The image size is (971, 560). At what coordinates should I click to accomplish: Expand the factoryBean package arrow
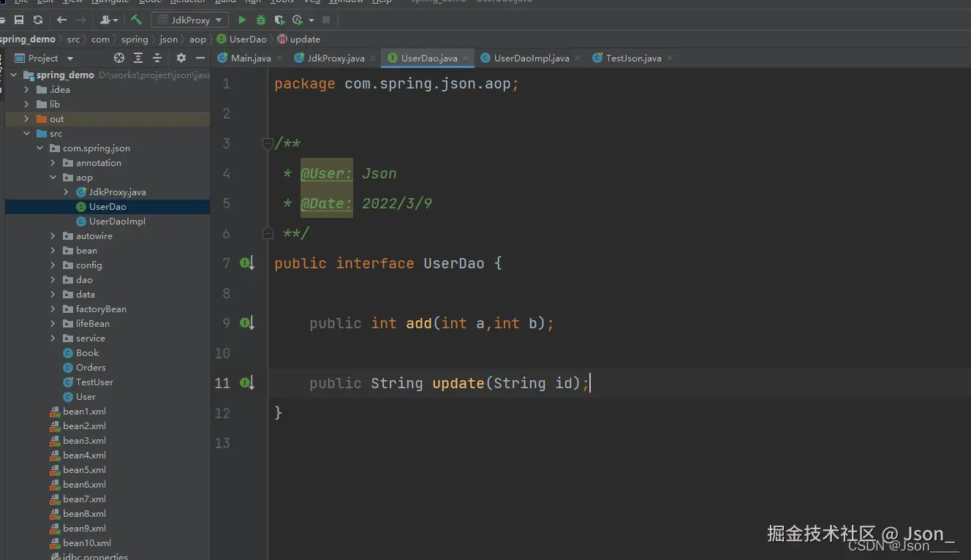[53, 309]
